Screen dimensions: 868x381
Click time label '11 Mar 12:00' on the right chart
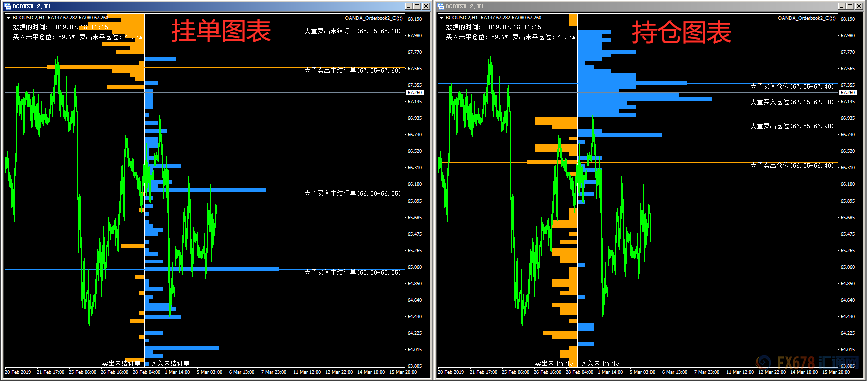(740, 372)
